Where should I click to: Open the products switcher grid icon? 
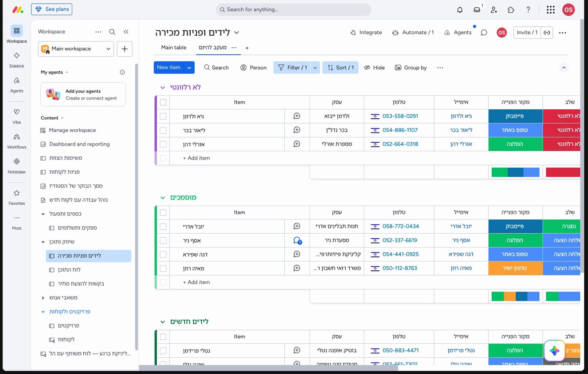(x=550, y=10)
